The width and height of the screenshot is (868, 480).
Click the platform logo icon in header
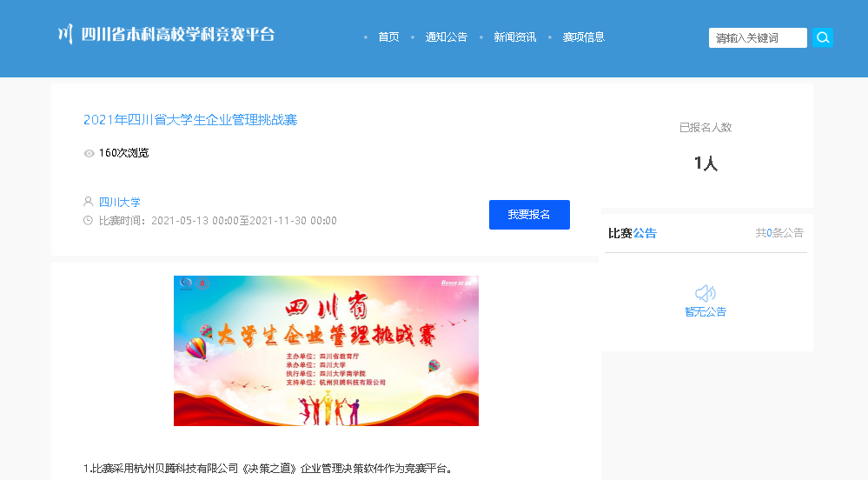66,35
